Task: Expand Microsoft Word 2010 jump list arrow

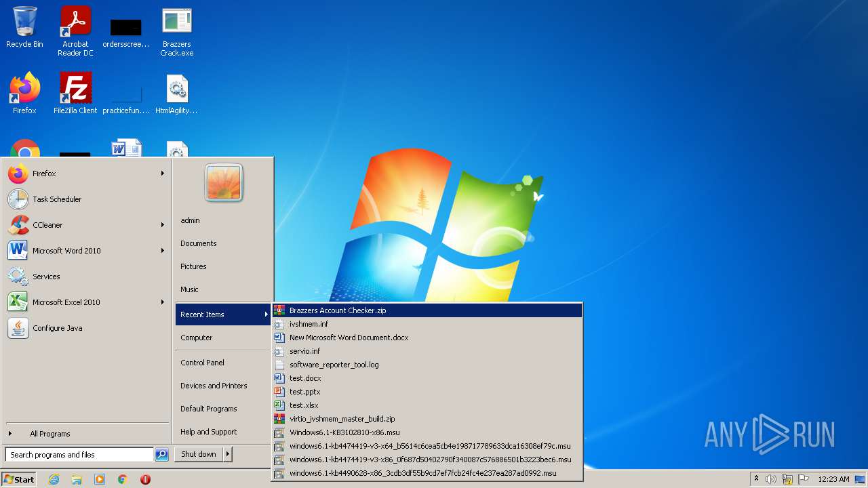Action: 163,251
